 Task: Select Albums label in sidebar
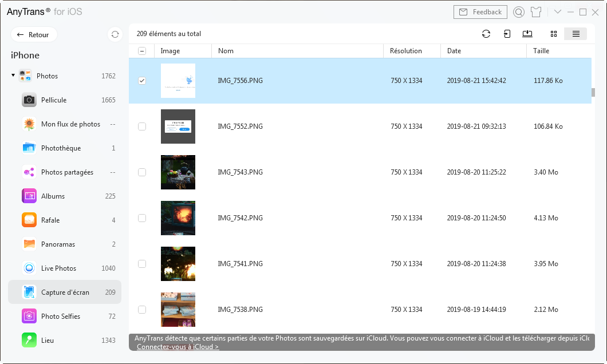click(x=53, y=196)
